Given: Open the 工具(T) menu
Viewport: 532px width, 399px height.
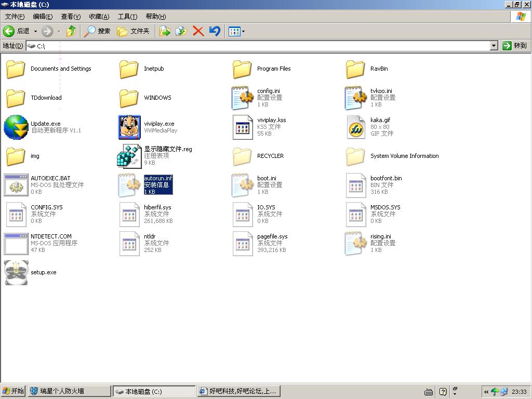Looking at the screenshot, I should pos(127,17).
